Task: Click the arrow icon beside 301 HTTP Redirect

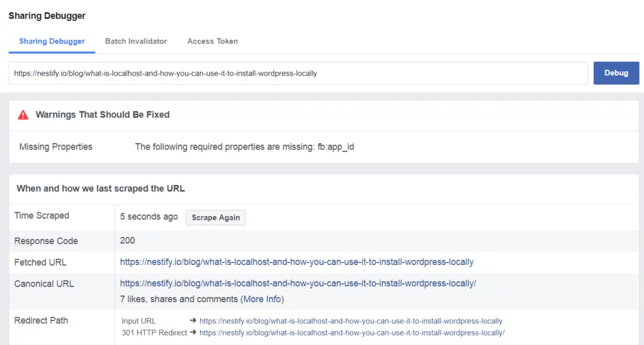Action: tap(192, 332)
